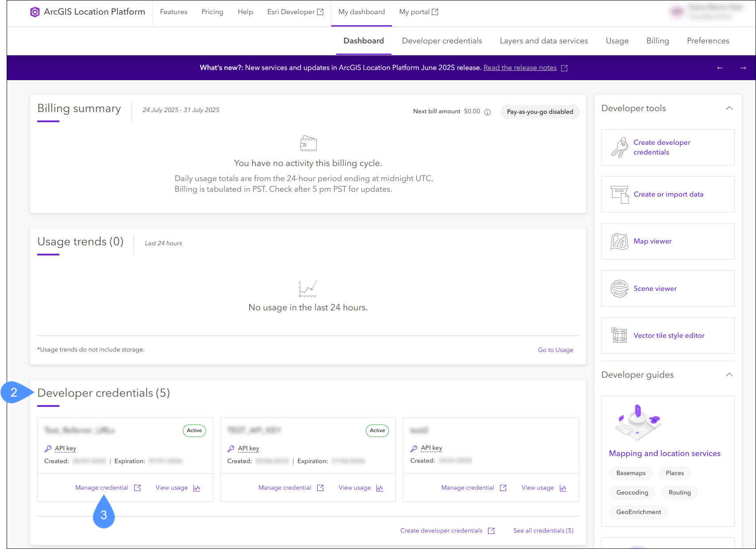The width and height of the screenshot is (756, 549).
Task: Launch the Scene viewer link
Action: click(x=655, y=289)
